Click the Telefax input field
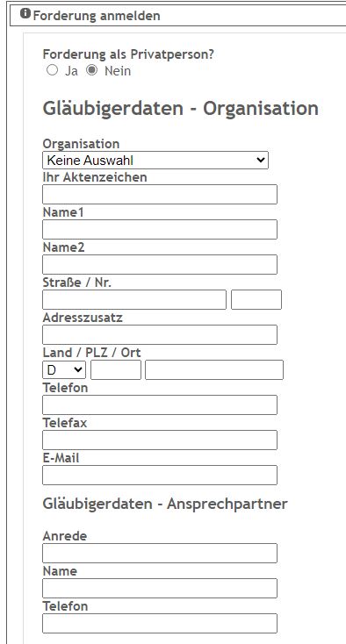This screenshot has height=644, width=346. (160, 440)
